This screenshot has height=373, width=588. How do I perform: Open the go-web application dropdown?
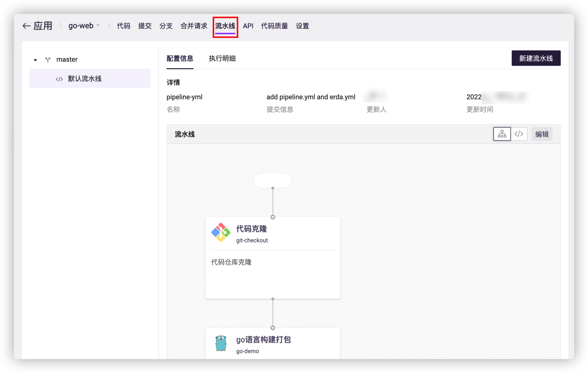tap(84, 26)
